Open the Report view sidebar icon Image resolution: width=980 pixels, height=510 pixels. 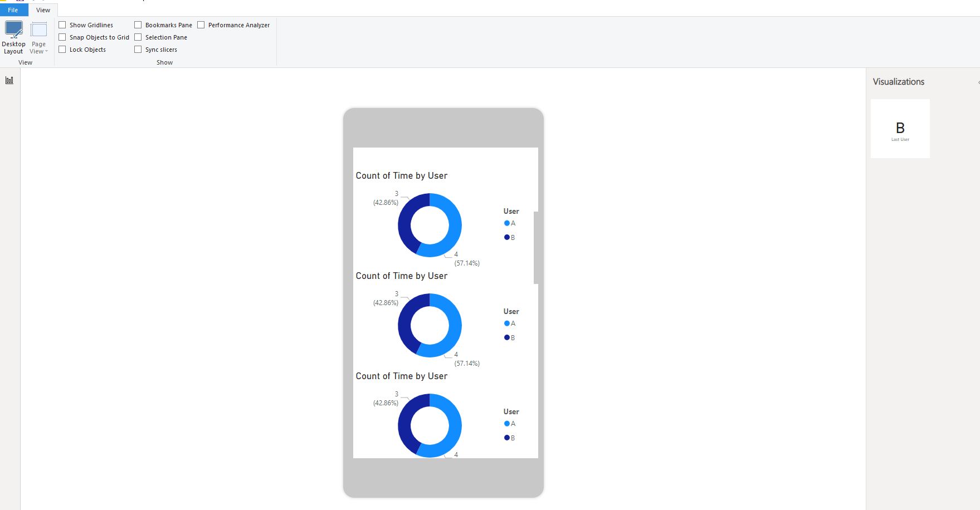point(9,80)
